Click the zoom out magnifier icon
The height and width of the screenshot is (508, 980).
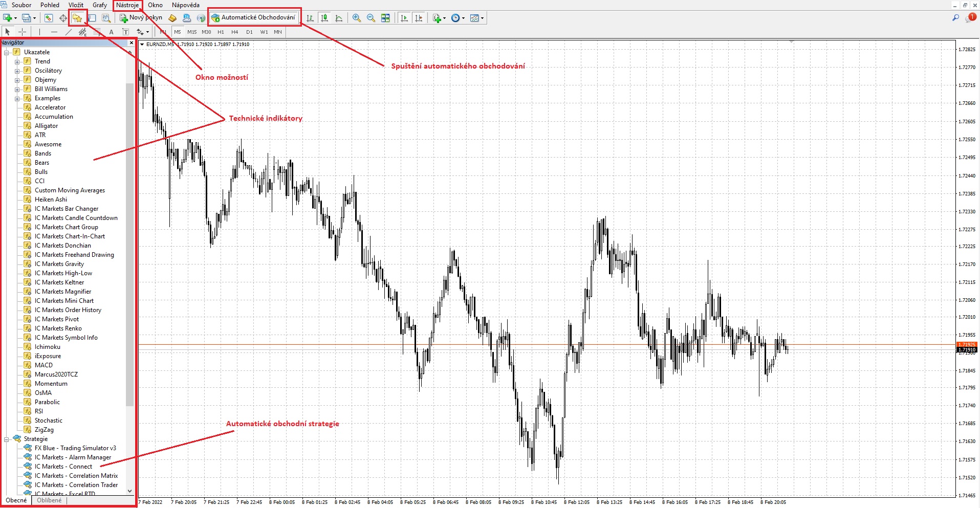(371, 18)
